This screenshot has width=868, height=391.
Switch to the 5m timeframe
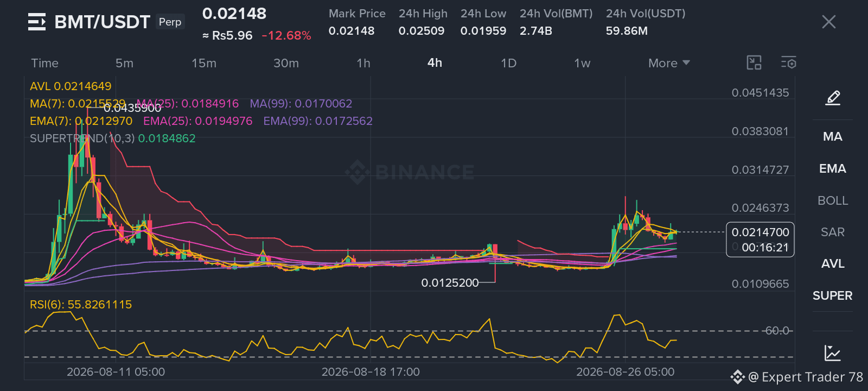(124, 63)
